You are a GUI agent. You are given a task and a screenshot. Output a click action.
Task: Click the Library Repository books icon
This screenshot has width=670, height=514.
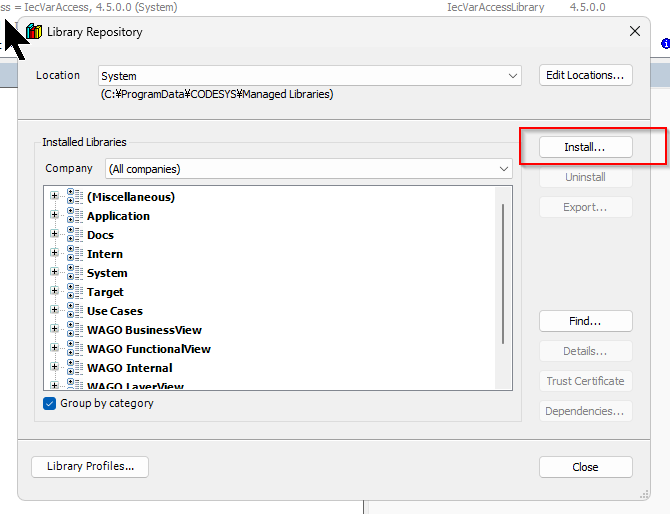(34, 32)
